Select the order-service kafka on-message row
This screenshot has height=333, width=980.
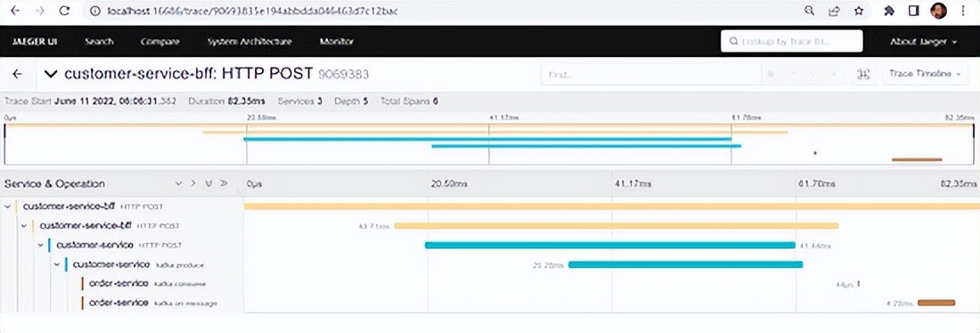click(153, 303)
